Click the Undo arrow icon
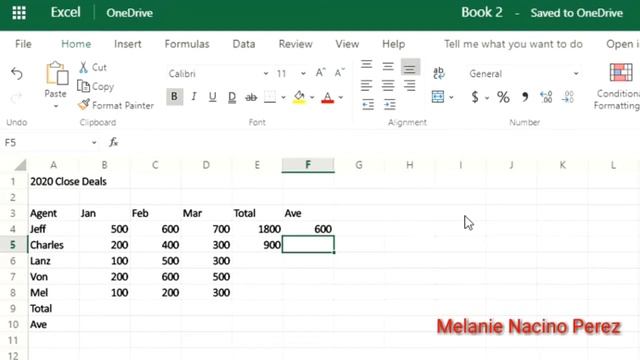This screenshot has width=640, height=360. tap(17, 74)
